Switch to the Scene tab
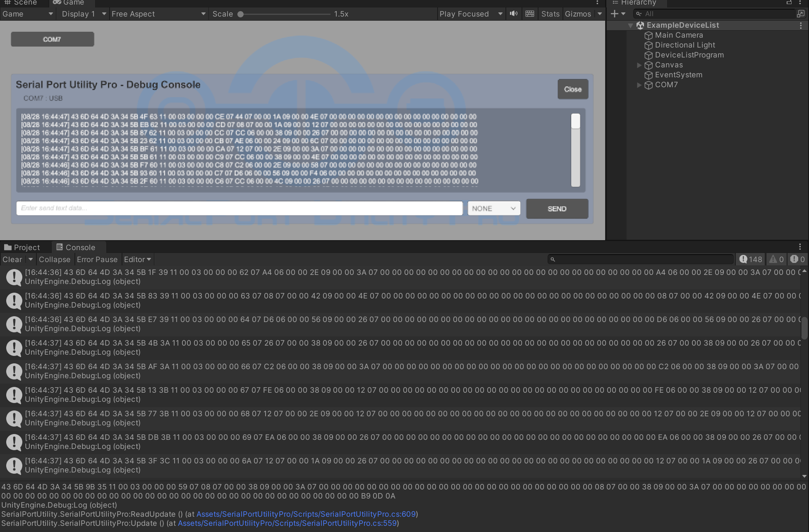809x532 pixels. (x=21, y=3)
